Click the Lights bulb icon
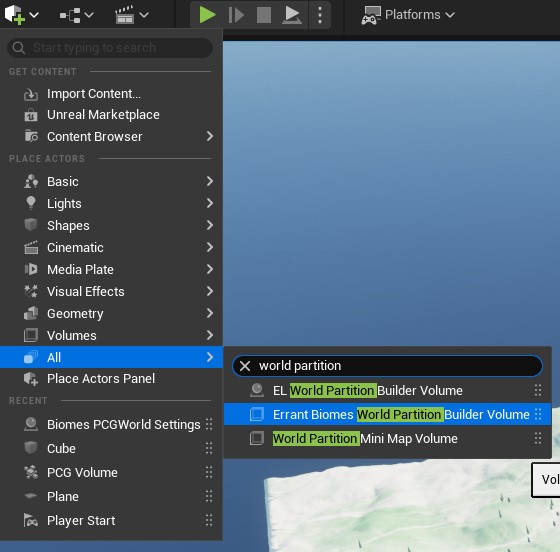This screenshot has height=552, width=560. 31,203
